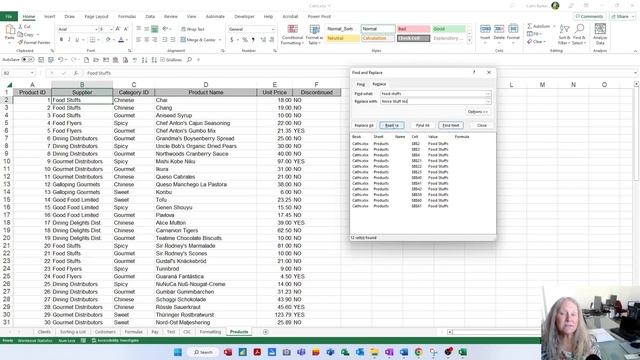Apply the red font color A

click(x=121, y=40)
